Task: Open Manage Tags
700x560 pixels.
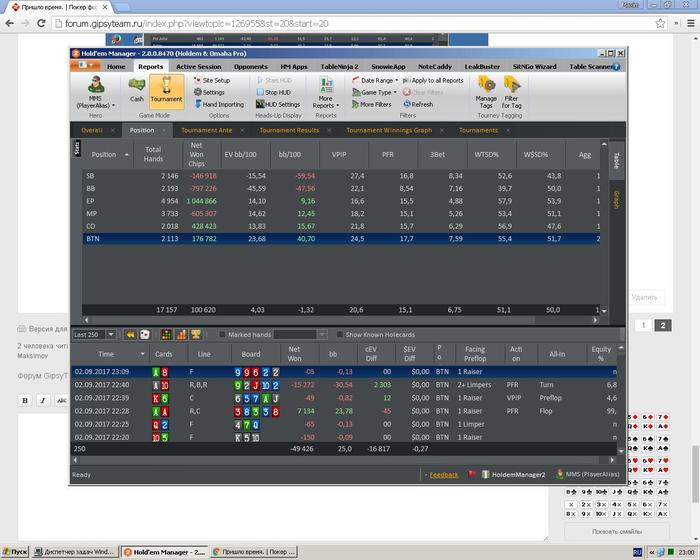Action: pyautogui.click(x=486, y=92)
